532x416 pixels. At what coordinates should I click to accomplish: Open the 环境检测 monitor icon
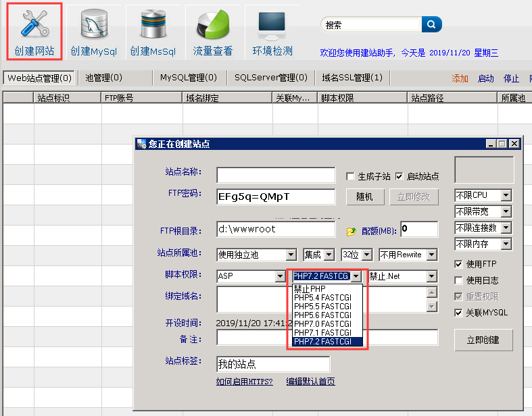(x=272, y=24)
